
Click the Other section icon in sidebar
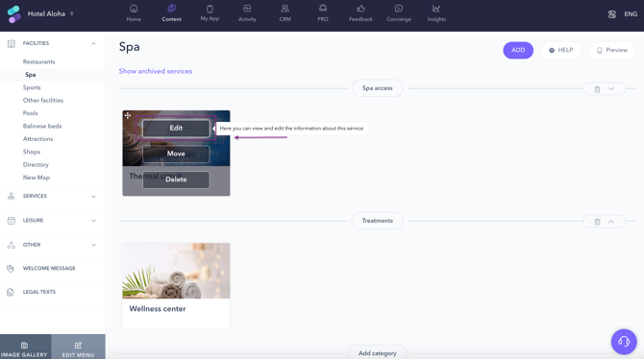pos(12,245)
